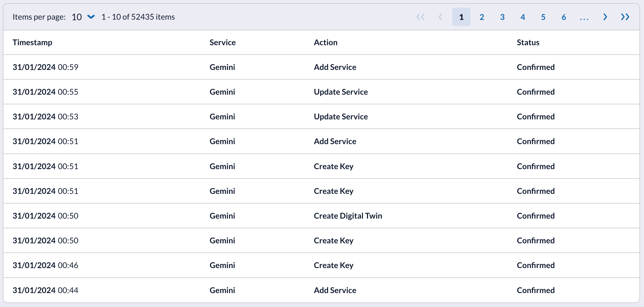Click Gemini in the 00:59 row
Image resolution: width=644 pixels, height=307 pixels.
pos(222,67)
